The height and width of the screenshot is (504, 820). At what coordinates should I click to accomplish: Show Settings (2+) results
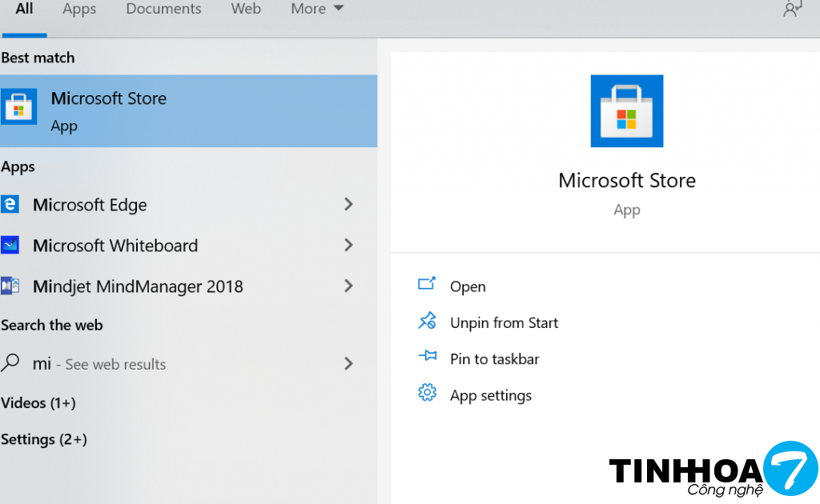point(44,439)
